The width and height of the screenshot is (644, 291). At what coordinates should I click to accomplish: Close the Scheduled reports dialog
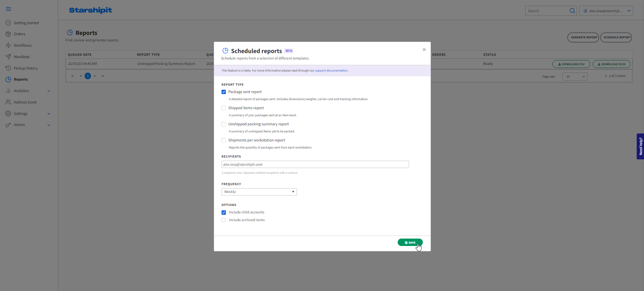click(x=424, y=49)
